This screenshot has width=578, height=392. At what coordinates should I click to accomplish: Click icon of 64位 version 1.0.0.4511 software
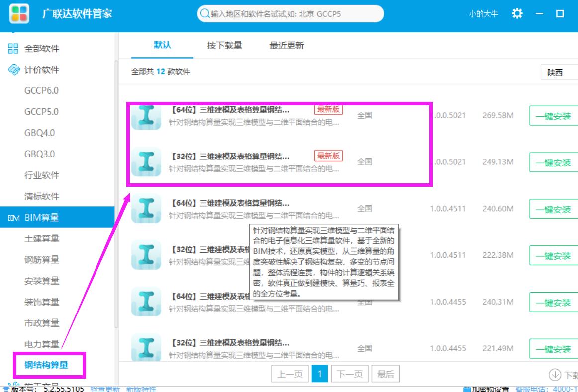(x=146, y=208)
